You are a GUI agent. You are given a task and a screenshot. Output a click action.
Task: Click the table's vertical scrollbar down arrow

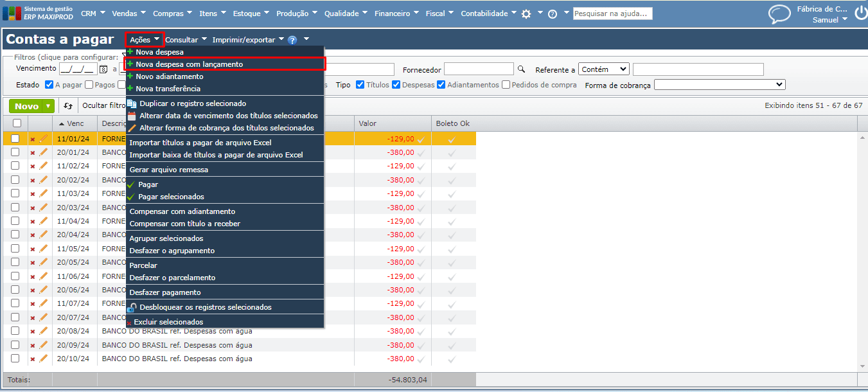pyautogui.click(x=862, y=366)
